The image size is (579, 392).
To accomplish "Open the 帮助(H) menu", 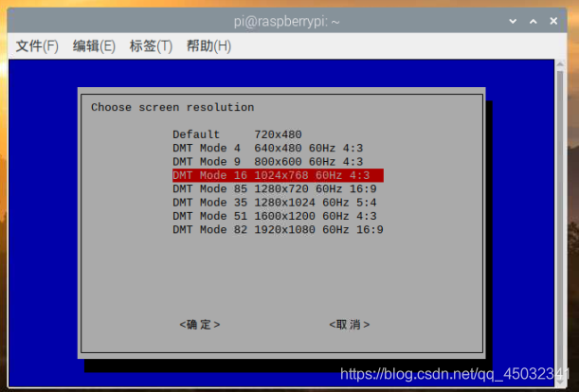I will 208,46.
